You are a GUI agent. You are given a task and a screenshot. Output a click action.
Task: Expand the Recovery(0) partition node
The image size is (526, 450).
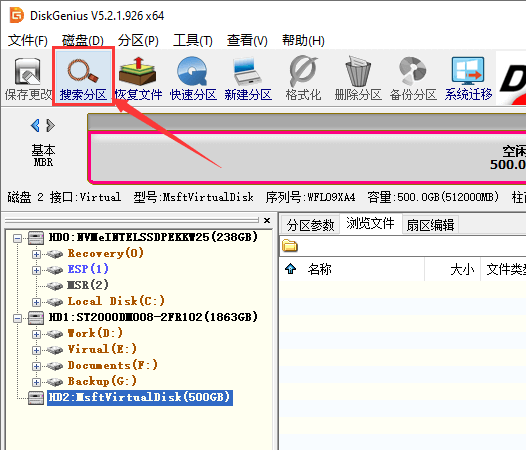tap(36, 254)
